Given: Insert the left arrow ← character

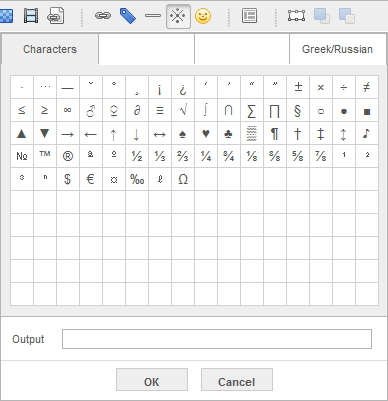Looking at the screenshot, I should click(x=91, y=133).
